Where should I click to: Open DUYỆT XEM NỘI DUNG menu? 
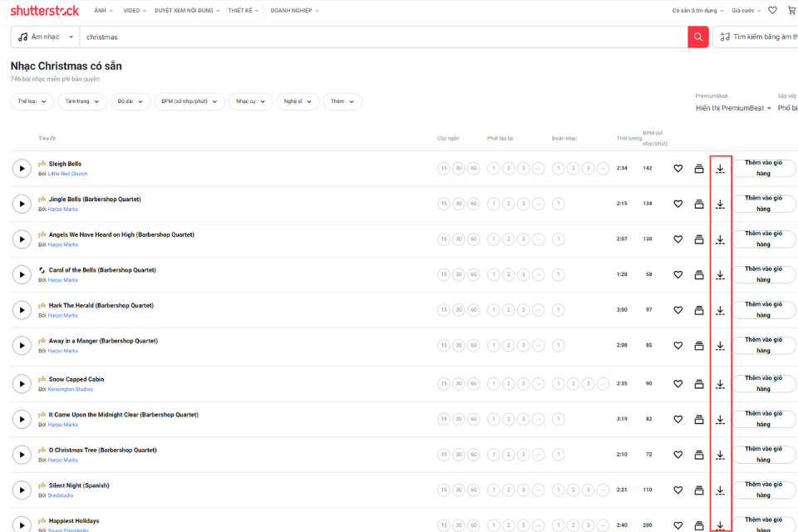(x=187, y=10)
